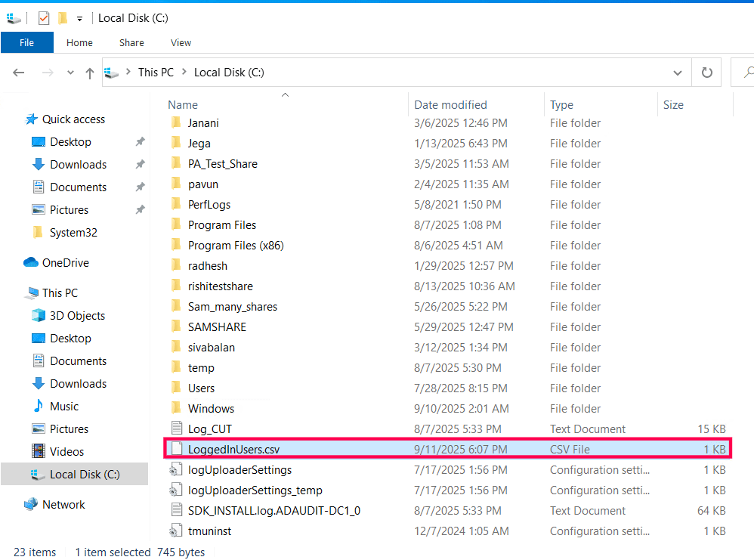This screenshot has width=754, height=560.
Task: Select the OneDrive item in the sidebar
Action: 64,262
